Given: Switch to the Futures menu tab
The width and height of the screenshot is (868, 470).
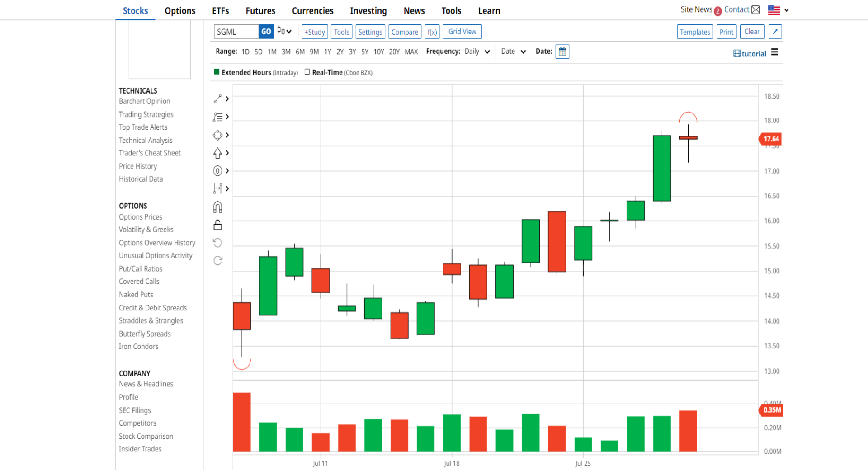Looking at the screenshot, I should 260,11.
